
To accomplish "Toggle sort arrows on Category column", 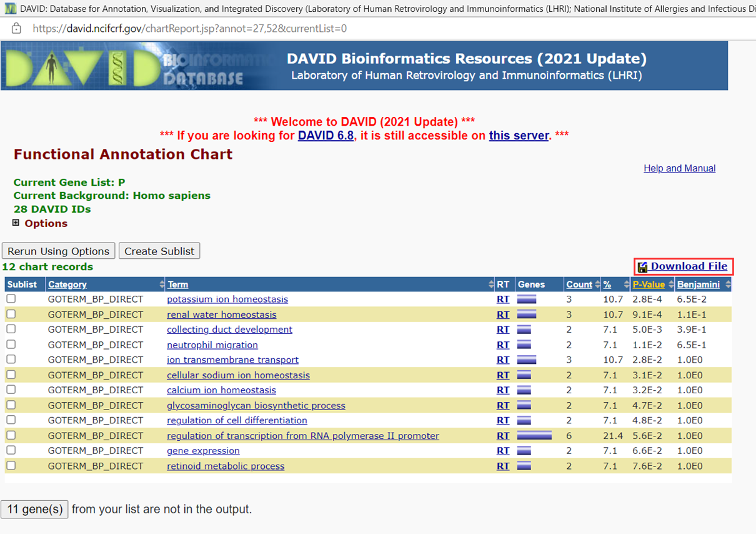I will coord(162,285).
